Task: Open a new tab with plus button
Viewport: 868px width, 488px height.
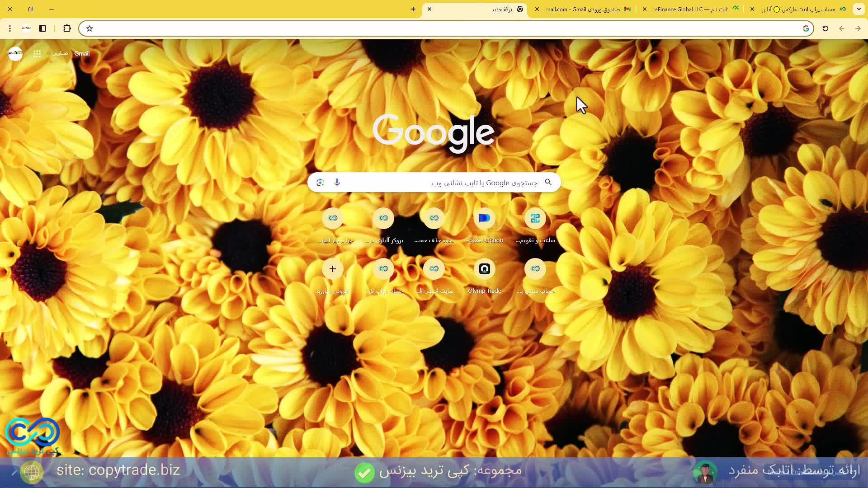Action: click(x=413, y=9)
